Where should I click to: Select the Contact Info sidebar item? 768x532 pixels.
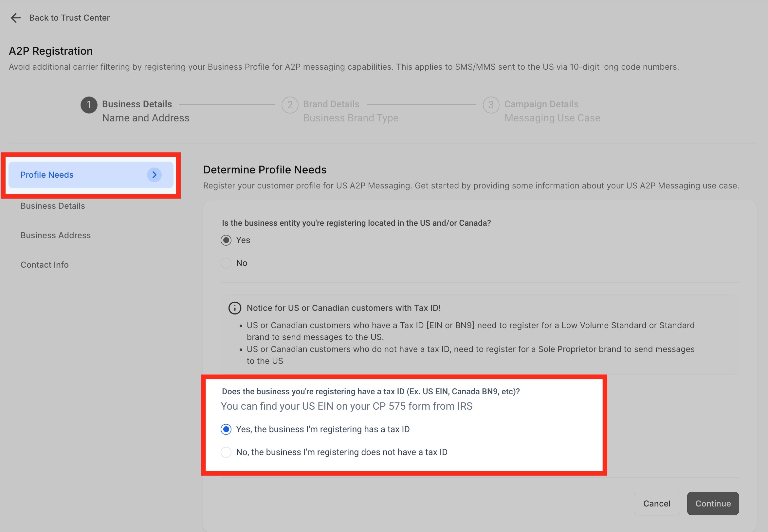[x=45, y=264]
